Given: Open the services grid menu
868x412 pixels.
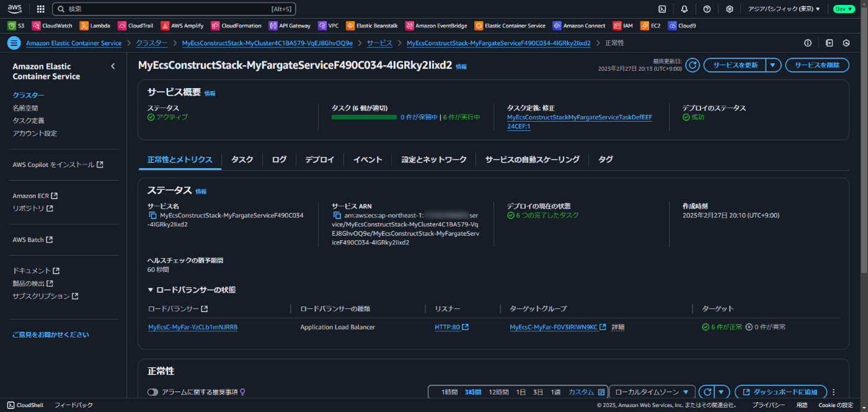Looking at the screenshot, I should pos(41,9).
